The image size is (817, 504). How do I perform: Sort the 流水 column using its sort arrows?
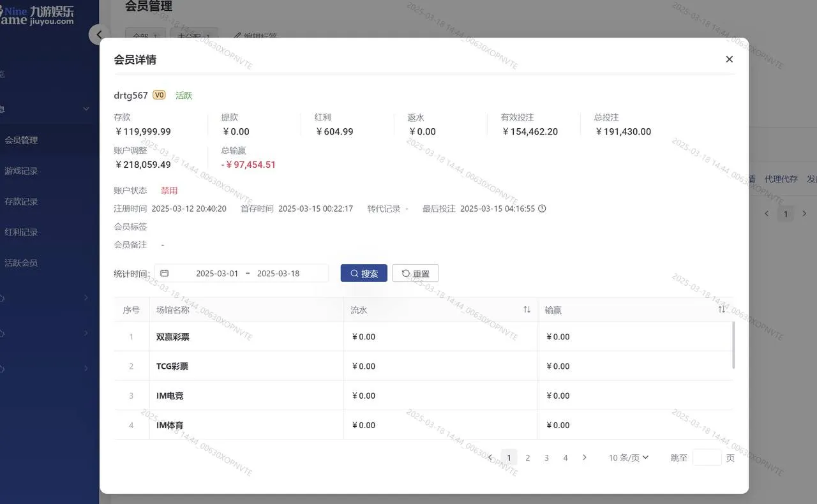(527, 309)
